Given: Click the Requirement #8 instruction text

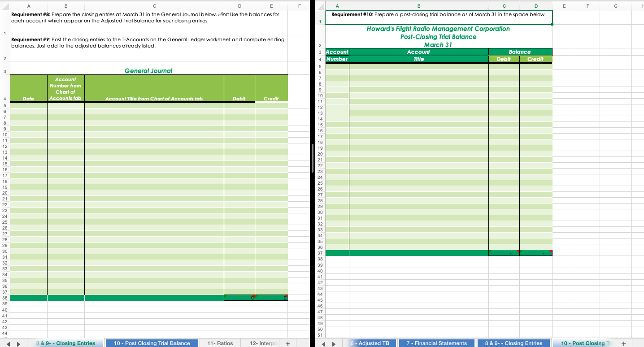Looking at the screenshot, I should pos(145,17).
